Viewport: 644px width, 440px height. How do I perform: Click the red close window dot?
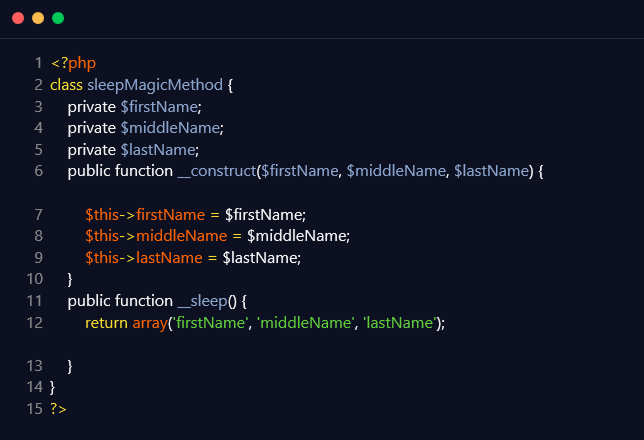coord(18,18)
